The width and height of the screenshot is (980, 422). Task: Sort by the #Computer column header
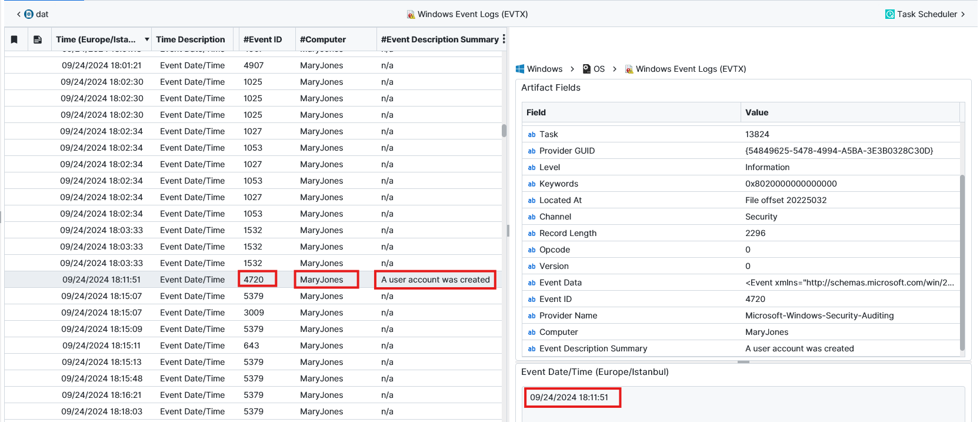(x=322, y=39)
